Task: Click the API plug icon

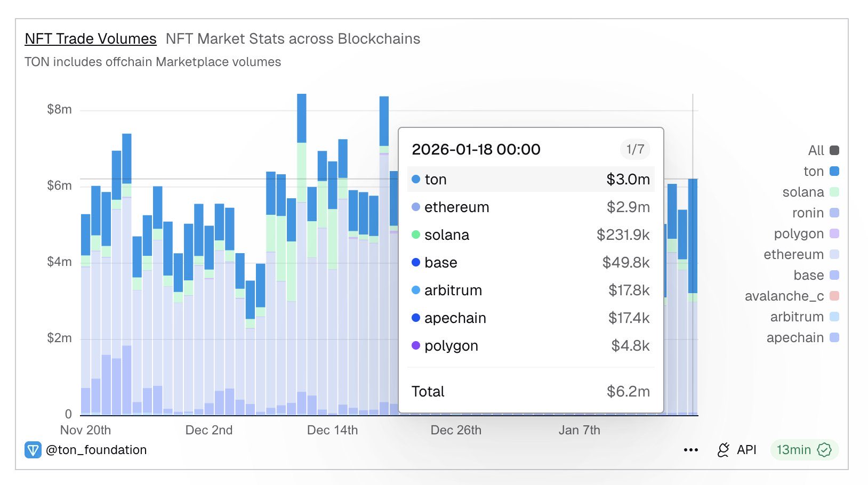Action: point(724,450)
